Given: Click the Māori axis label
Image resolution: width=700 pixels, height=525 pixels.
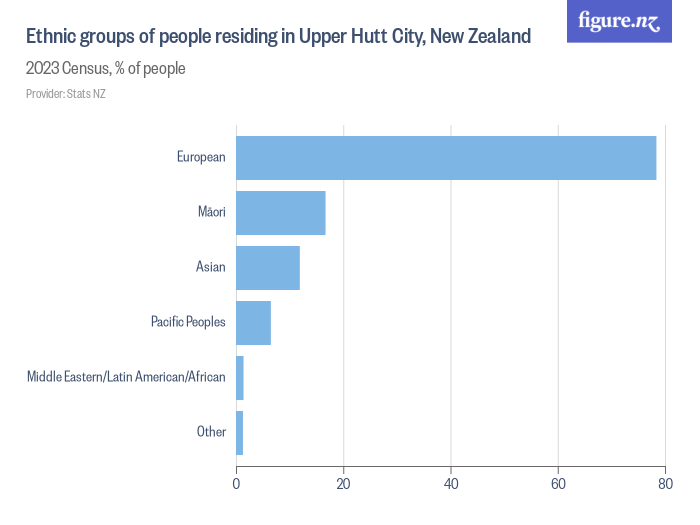Looking at the screenshot, I should [212, 211].
